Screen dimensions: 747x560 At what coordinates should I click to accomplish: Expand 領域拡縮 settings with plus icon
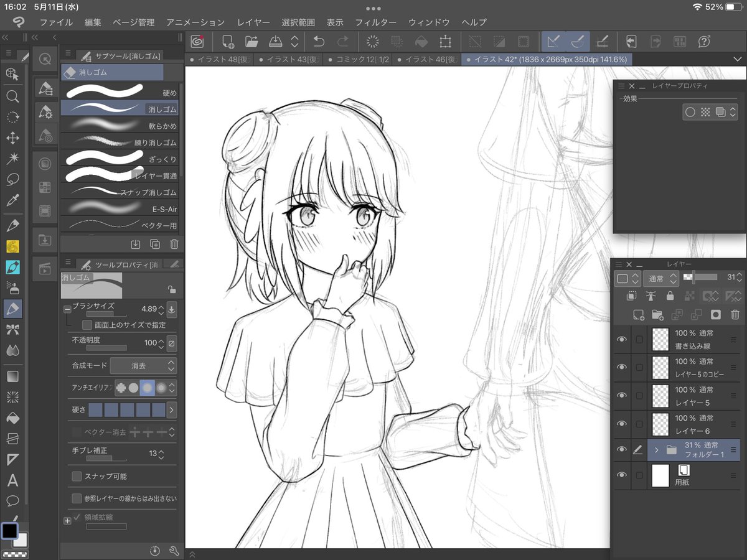tap(67, 521)
